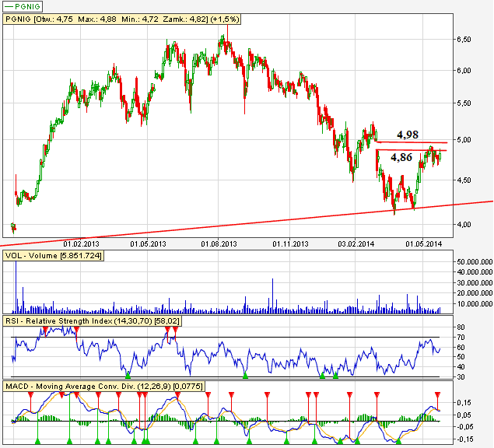
Task: Click the leftmost green MACD buy marker
Action: 37,441
